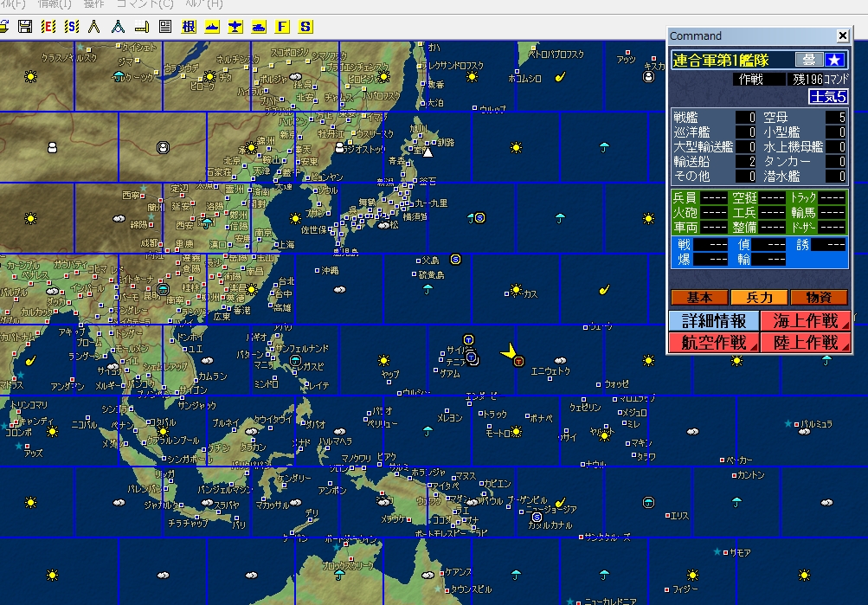Screen dimensions: 868x605
Task: Click the 根 base toolbar icon
Action: [x=189, y=27]
